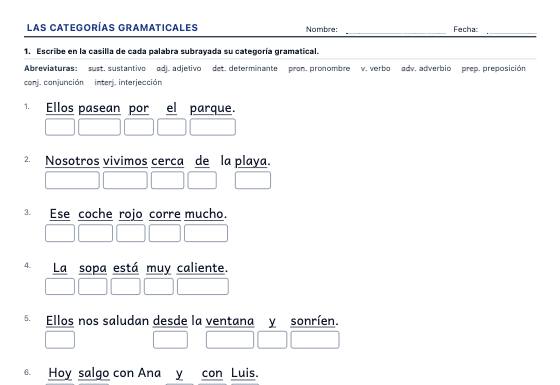Click the answer box under 'vivimos'
560x385 pixels.
tap(125, 180)
